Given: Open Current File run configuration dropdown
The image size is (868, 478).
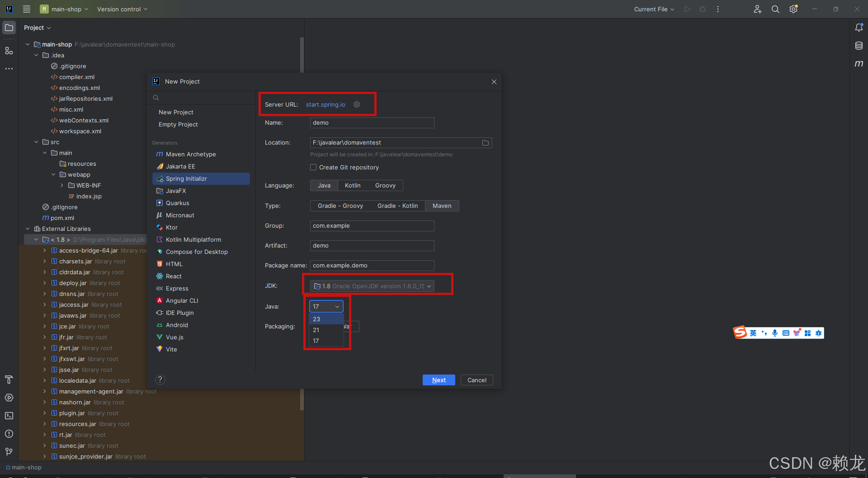Looking at the screenshot, I should (x=654, y=9).
